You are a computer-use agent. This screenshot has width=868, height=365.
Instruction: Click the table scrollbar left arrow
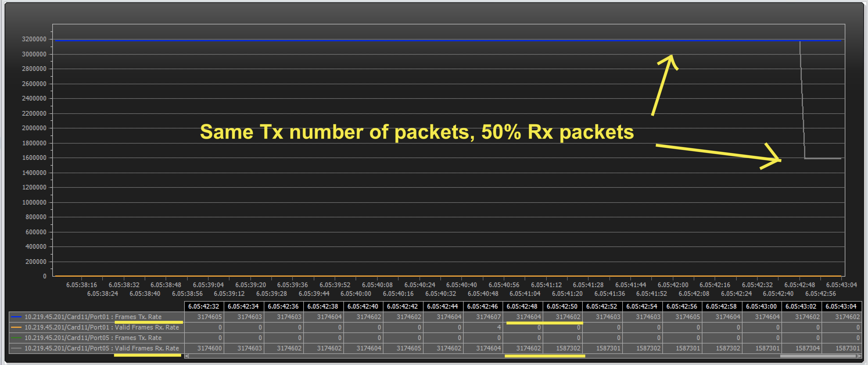click(187, 356)
